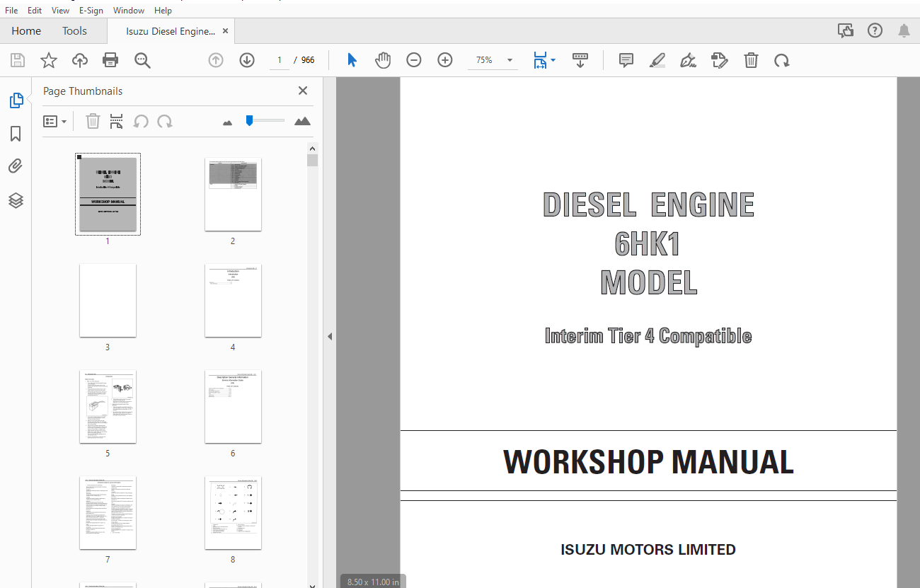This screenshot has width=920, height=588.
Task: Close the Isuzu Diesel Engine tab
Action: click(225, 31)
